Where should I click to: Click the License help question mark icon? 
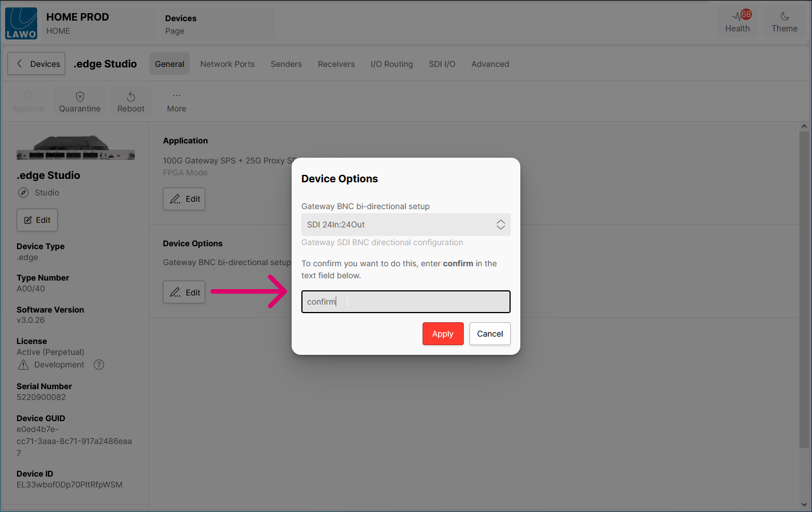tap(99, 365)
